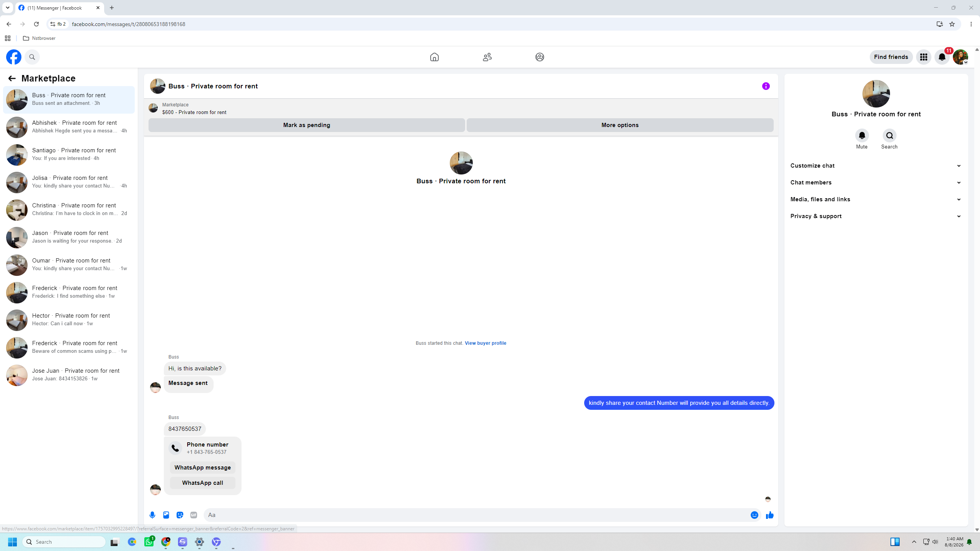
Task: Click the Mark as pending button
Action: (307, 125)
